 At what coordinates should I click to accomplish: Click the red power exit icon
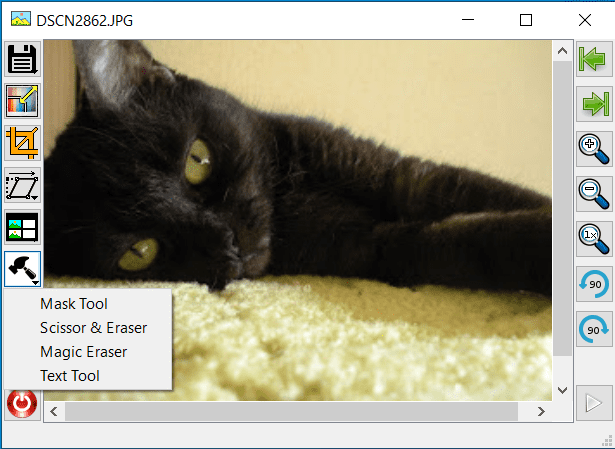click(22, 404)
